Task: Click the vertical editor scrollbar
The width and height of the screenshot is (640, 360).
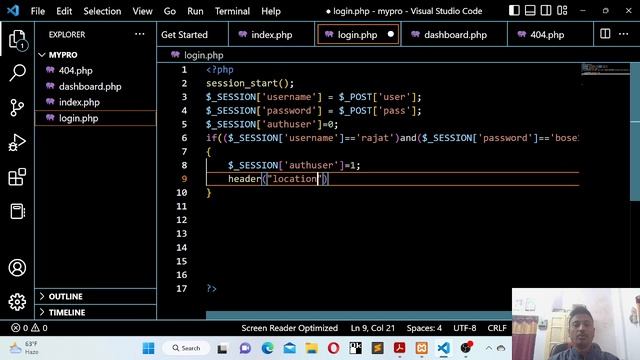Action: (635, 131)
